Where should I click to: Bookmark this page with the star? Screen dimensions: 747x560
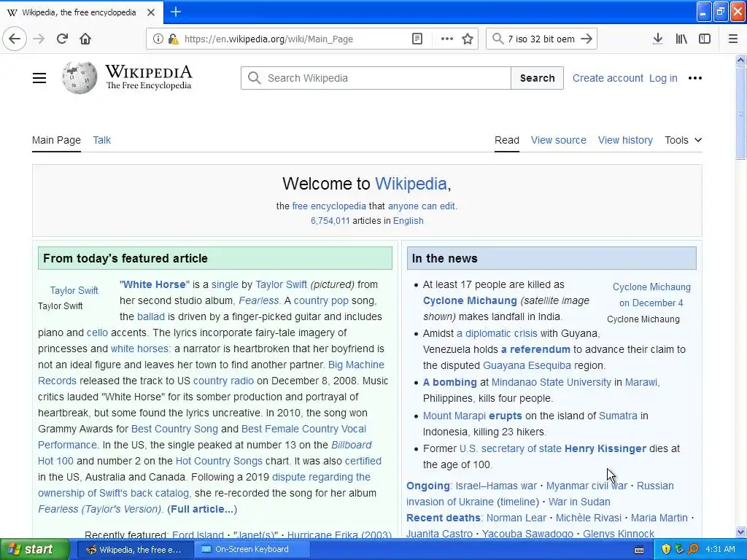[468, 39]
